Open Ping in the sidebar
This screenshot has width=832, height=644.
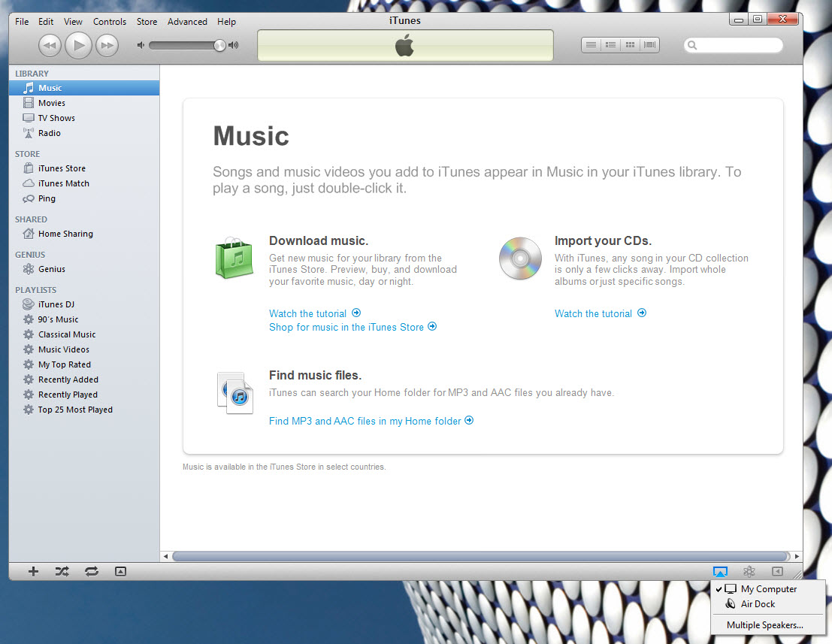(x=84, y=198)
